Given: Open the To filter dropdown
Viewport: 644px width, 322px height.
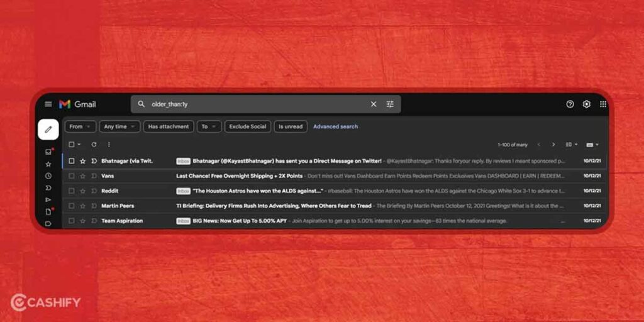Looking at the screenshot, I should click(x=209, y=126).
